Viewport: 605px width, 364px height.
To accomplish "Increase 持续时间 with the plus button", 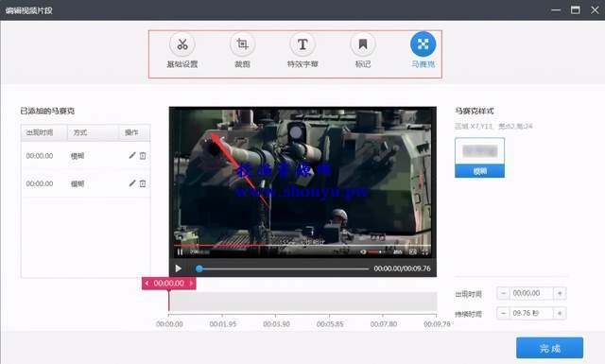I will (x=560, y=313).
